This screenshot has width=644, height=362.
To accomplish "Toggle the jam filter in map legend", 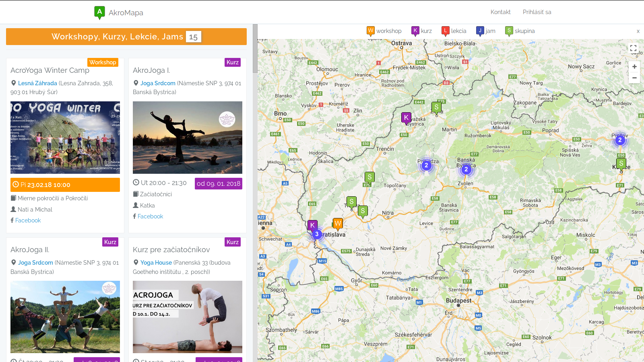I will (x=485, y=31).
